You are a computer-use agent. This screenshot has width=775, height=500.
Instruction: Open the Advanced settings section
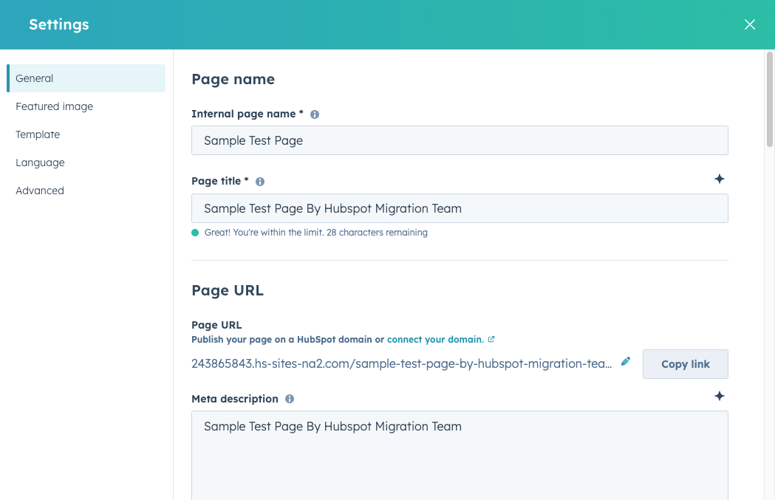pyautogui.click(x=40, y=191)
